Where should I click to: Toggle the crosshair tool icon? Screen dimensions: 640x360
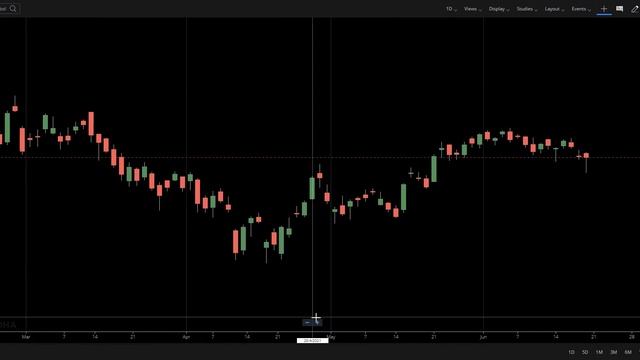604,9
